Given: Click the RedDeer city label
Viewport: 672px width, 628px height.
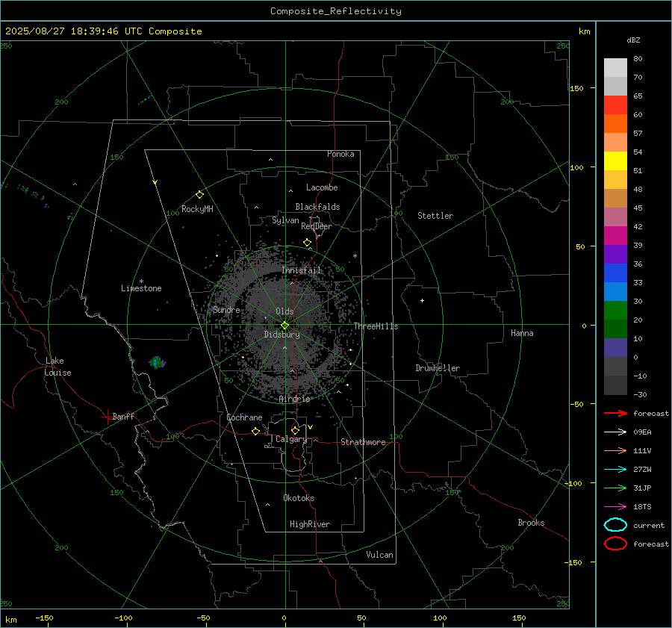Looking at the screenshot, I should [x=317, y=226].
